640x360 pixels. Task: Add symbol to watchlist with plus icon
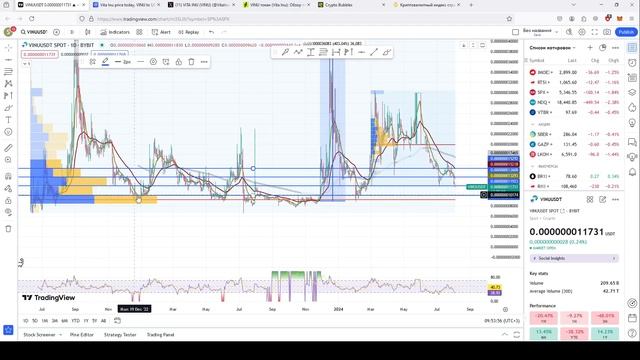click(590, 48)
